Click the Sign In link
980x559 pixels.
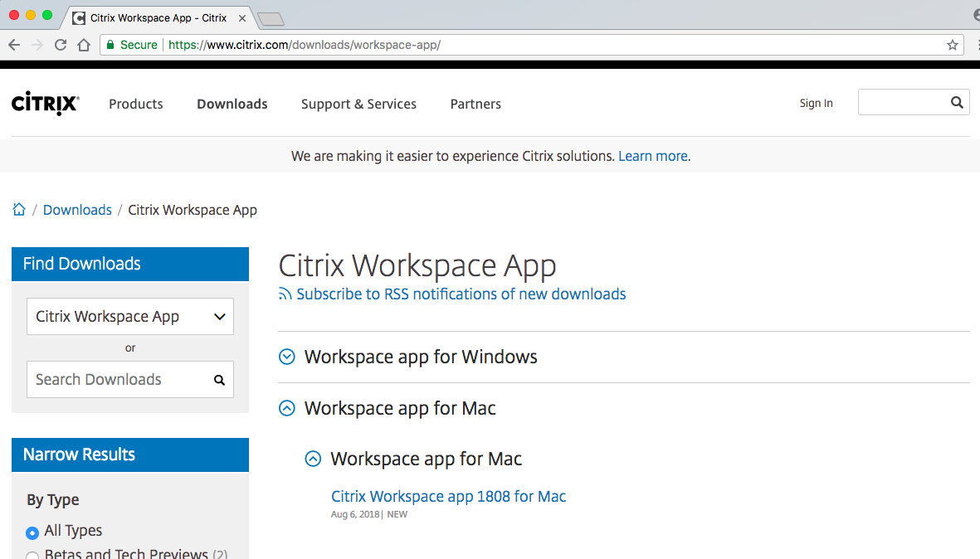[x=817, y=103]
